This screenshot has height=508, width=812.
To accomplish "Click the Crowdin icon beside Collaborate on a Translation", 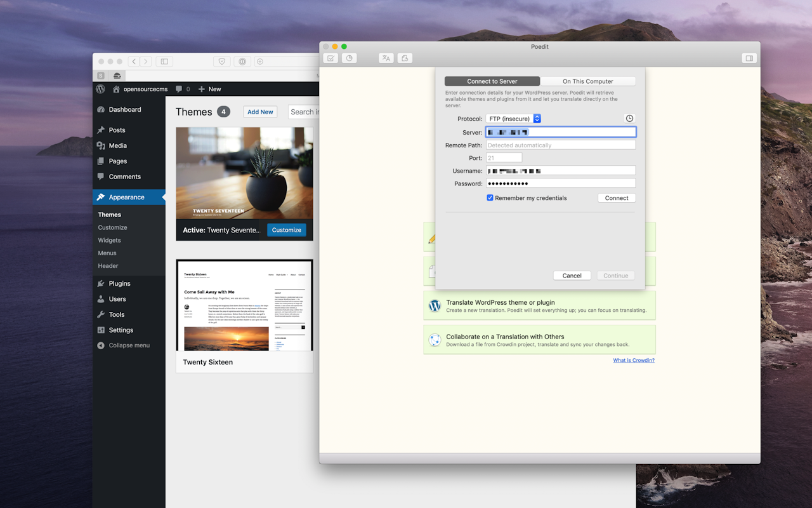I will [x=435, y=340].
